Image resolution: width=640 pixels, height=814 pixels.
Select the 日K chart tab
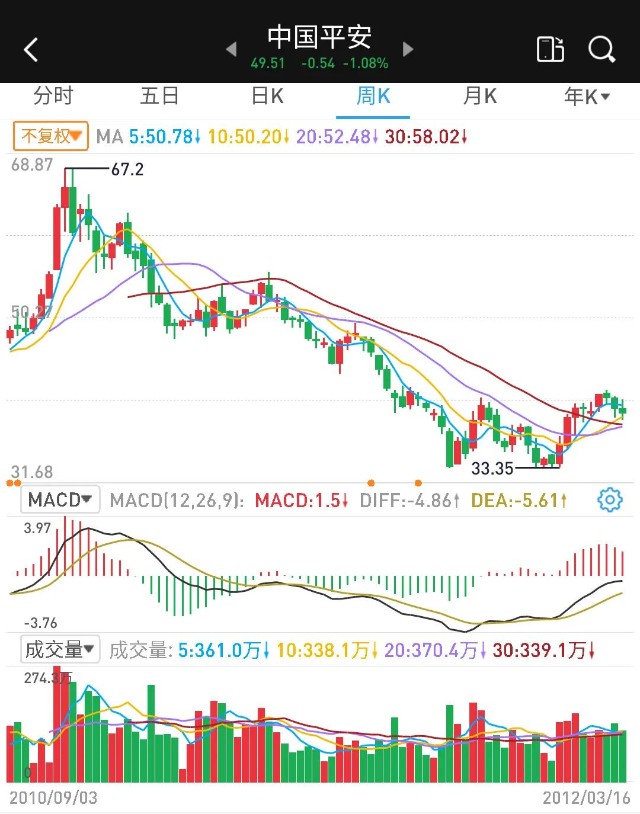tap(267, 97)
